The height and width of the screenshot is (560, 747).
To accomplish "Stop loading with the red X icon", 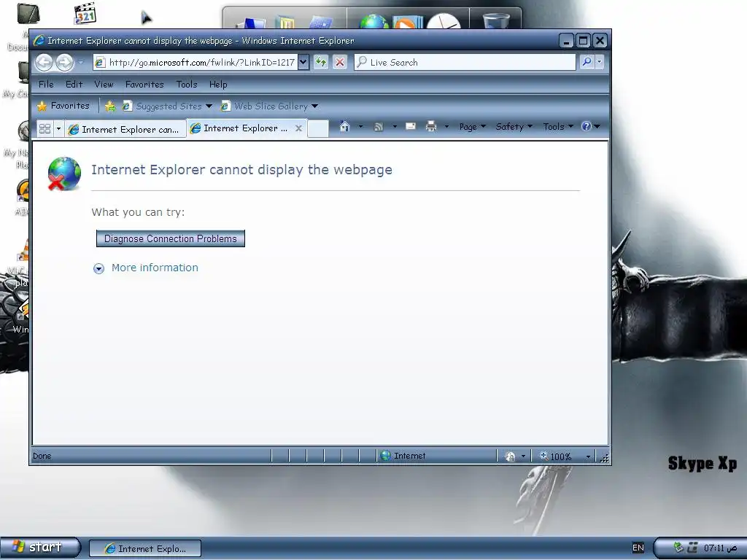I will (340, 62).
